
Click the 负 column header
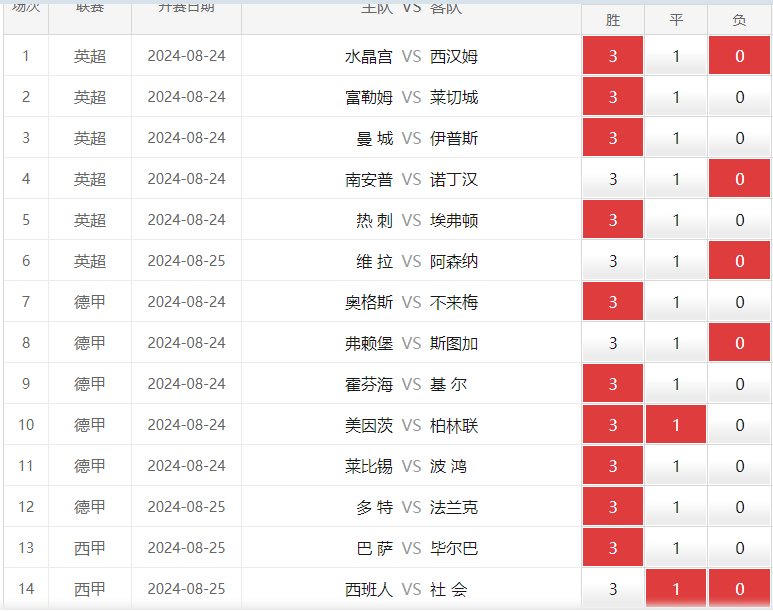(739, 20)
